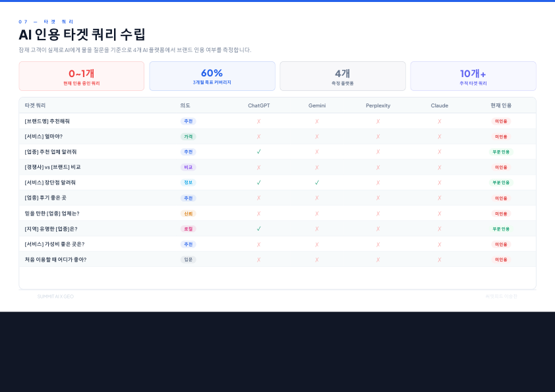Click the ChatGPT check mark for '[지역] 유명한 [업종]은?'

(x=259, y=229)
